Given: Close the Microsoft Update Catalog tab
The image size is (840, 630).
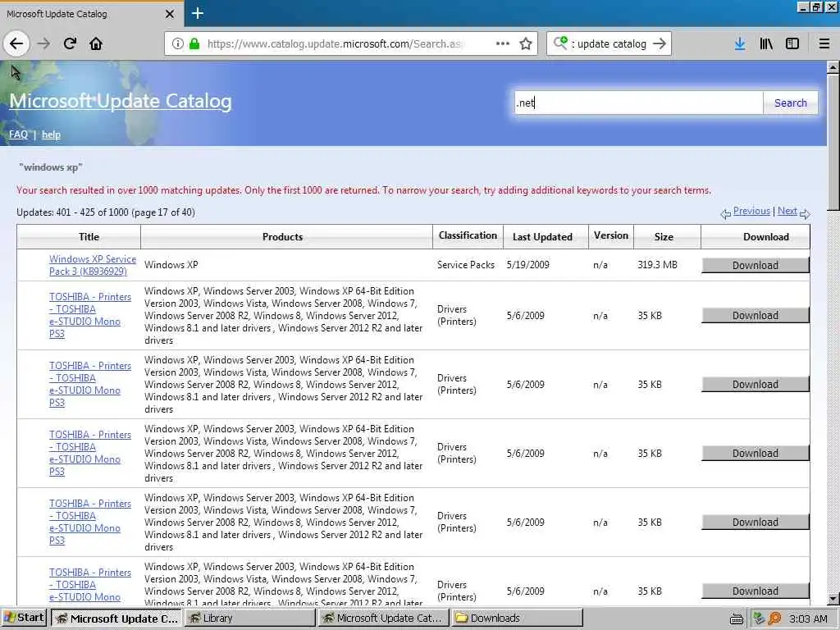Looking at the screenshot, I should tap(170, 14).
